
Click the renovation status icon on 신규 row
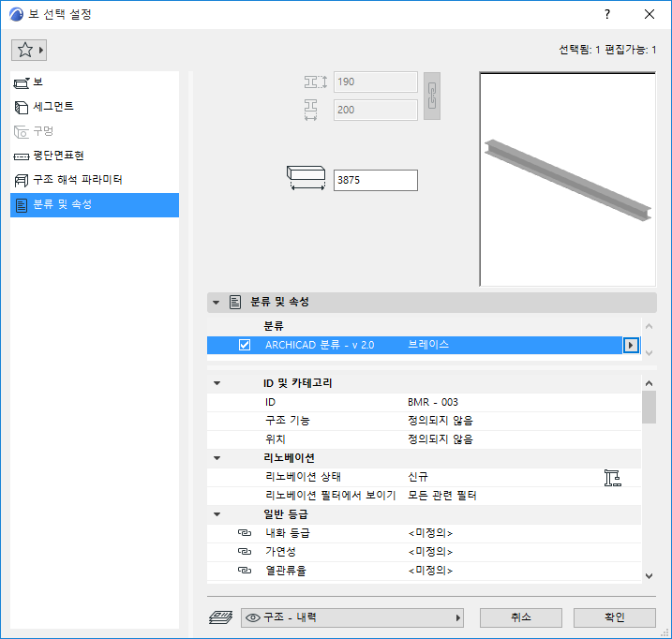pos(613,478)
